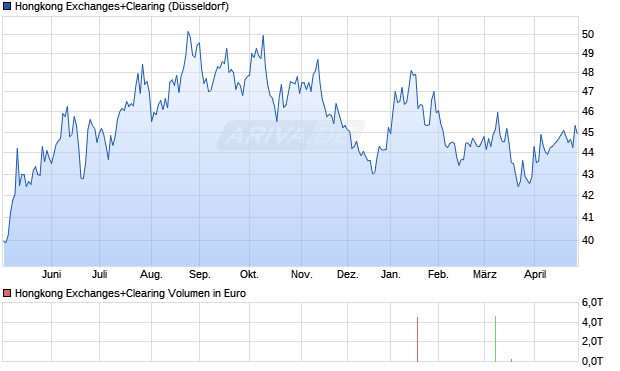
Task: Select the Juli month label
Action: [100, 274]
